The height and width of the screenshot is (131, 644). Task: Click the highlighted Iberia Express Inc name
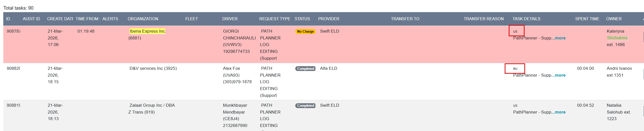(x=147, y=31)
